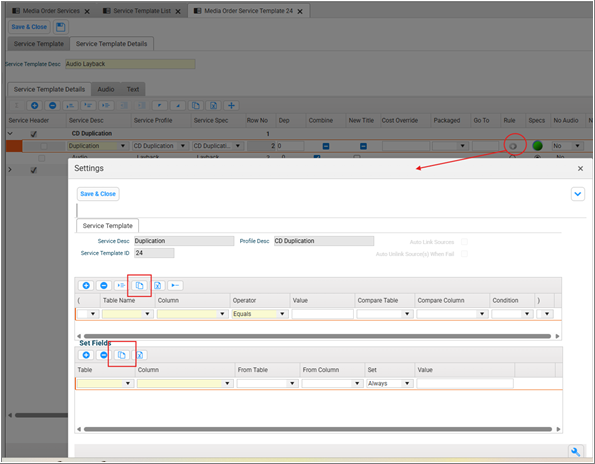This screenshot has height=464, width=595.
Task: Open the No Audio dropdown showing No
Action: point(577,146)
